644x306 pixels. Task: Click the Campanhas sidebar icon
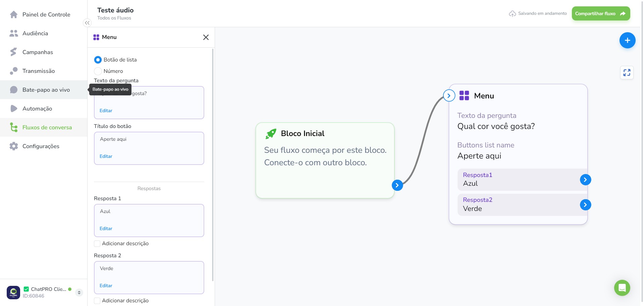[13, 52]
